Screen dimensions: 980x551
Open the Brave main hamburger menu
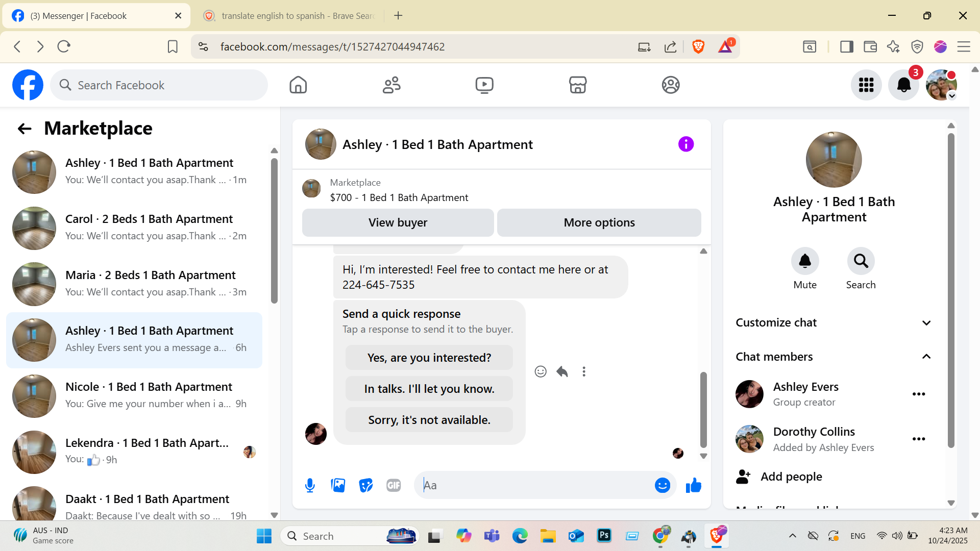(x=964, y=46)
